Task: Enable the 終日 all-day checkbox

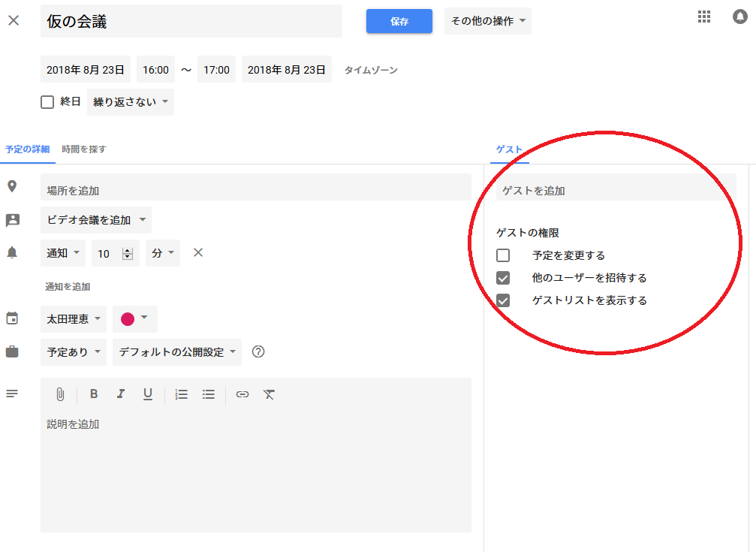Action: tap(47, 102)
